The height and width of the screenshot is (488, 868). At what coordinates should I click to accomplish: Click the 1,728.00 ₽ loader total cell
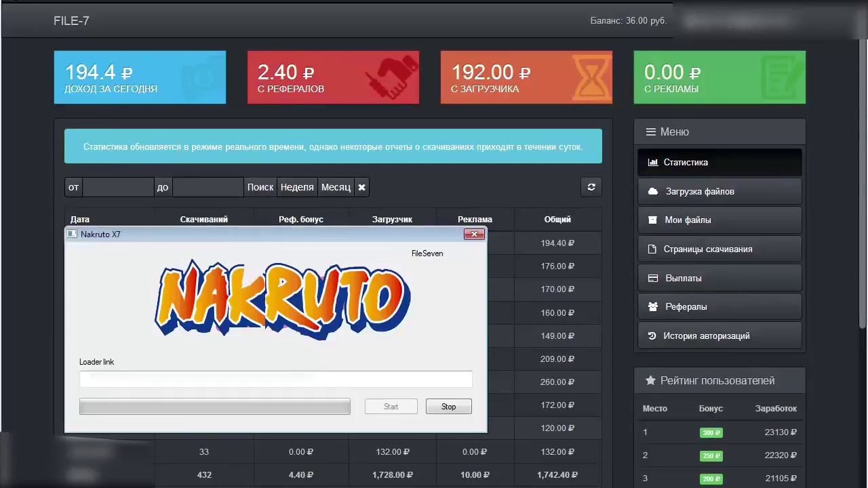[x=392, y=475]
